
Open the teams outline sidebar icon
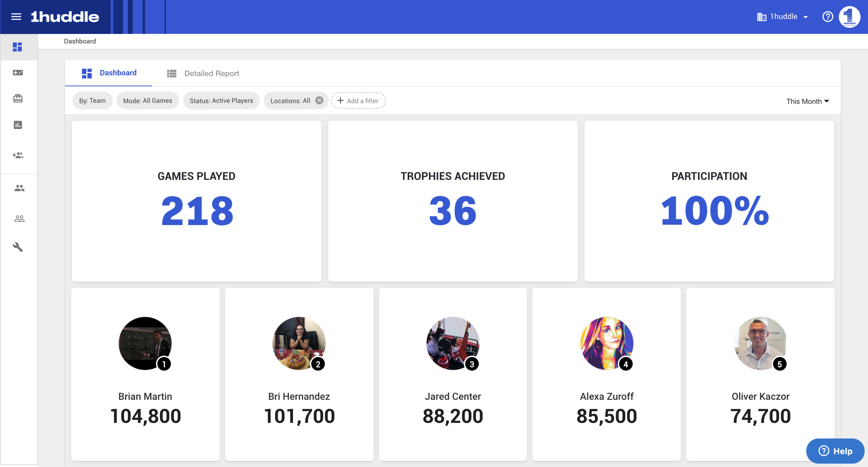tap(19, 219)
